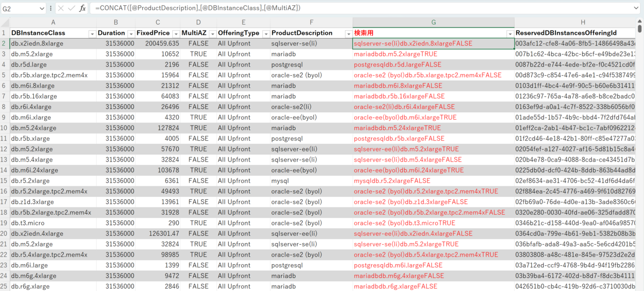Open the Duration column filter dropdown
Viewport: 644px width, 291px height.
(x=130, y=33)
